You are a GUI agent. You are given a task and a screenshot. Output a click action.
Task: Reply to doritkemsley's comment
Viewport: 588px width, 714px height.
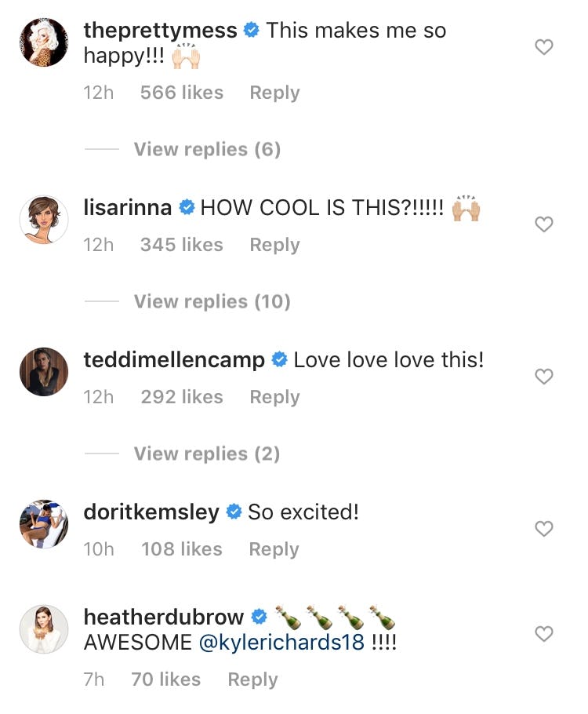pyautogui.click(x=274, y=549)
